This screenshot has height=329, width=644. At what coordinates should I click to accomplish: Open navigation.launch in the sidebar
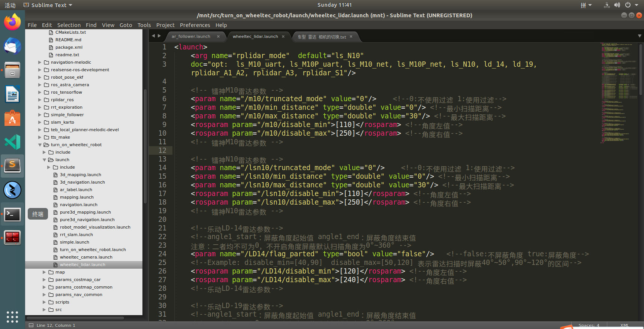coord(79,205)
